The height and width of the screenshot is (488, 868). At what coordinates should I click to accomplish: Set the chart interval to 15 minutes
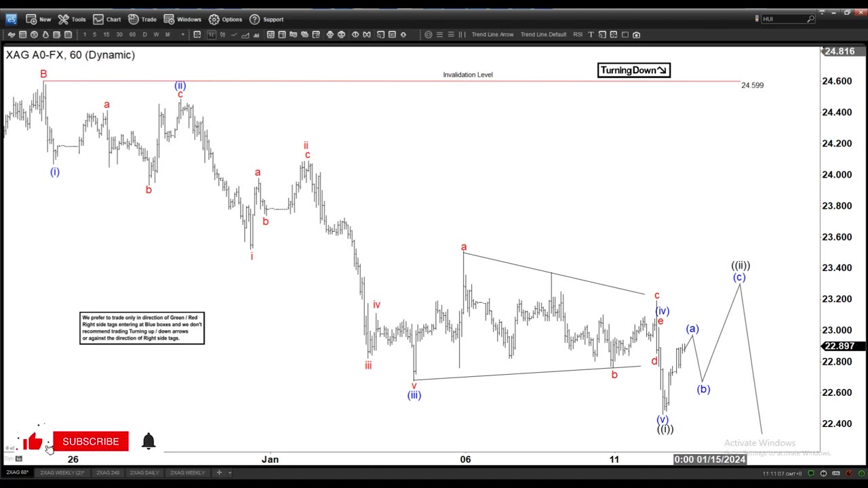click(x=106, y=35)
